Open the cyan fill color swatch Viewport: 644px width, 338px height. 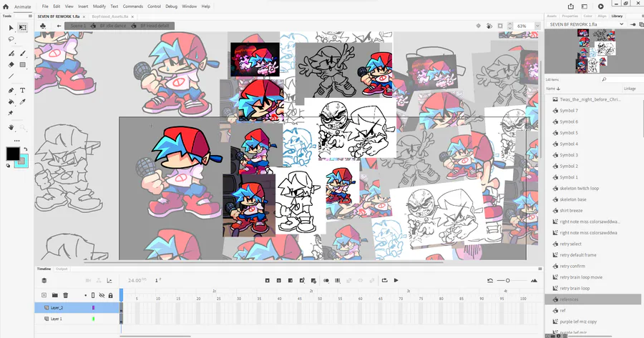point(24,164)
